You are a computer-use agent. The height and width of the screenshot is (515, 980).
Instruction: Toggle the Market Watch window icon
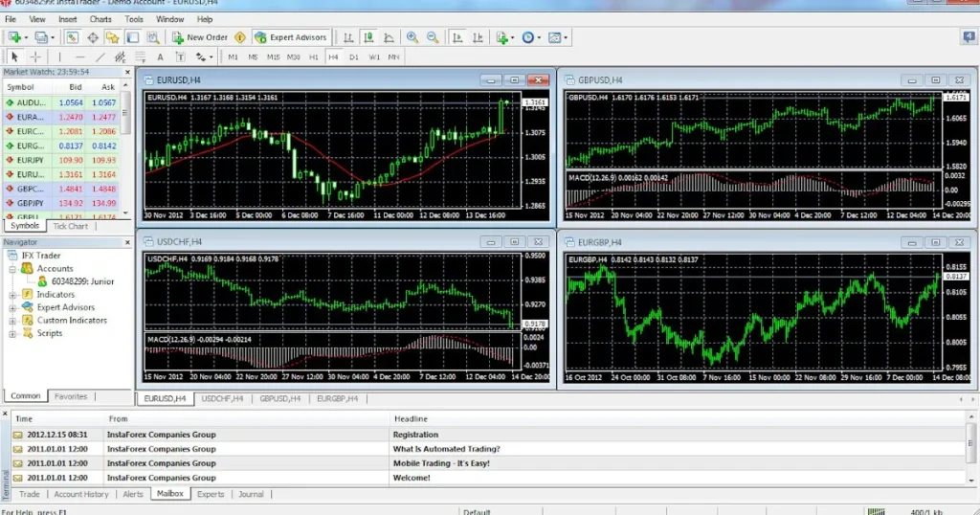[x=72, y=37]
